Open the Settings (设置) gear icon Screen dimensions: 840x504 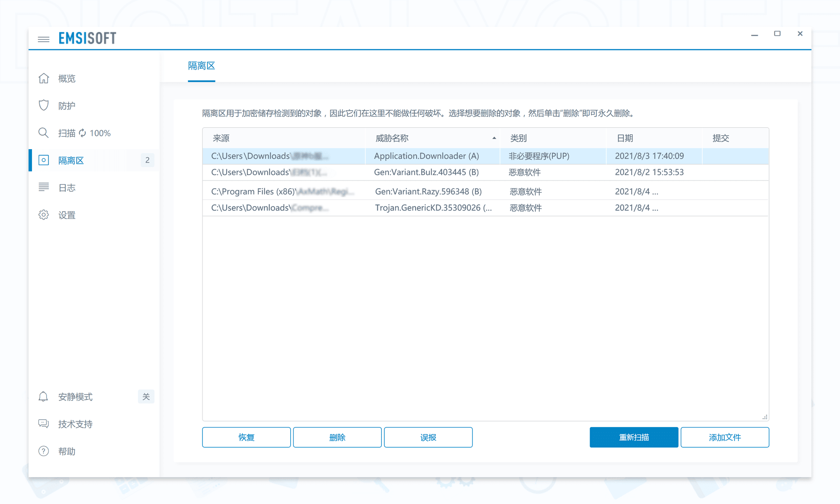[x=44, y=215]
